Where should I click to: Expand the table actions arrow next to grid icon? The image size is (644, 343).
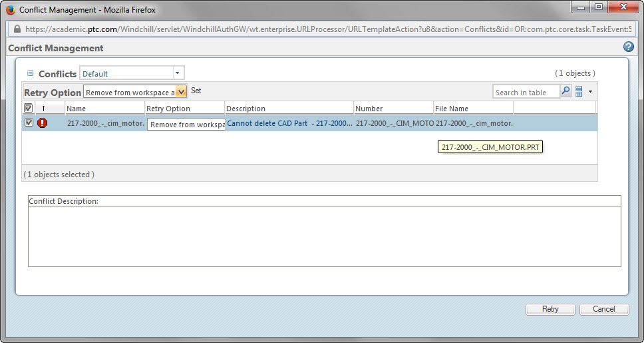(590, 92)
